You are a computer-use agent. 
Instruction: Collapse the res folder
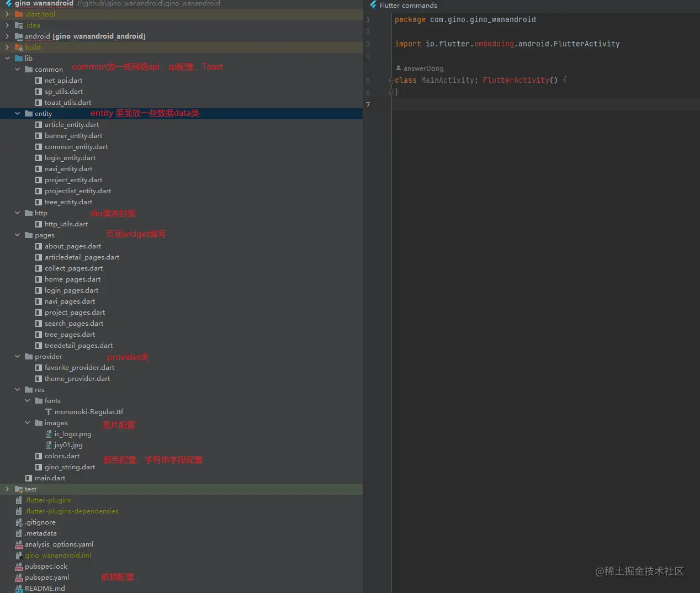click(17, 390)
